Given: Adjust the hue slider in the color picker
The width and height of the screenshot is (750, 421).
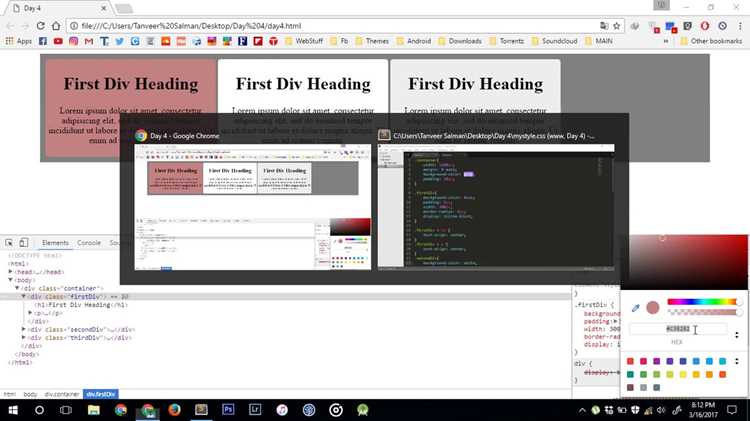Looking at the screenshot, I should (703, 302).
